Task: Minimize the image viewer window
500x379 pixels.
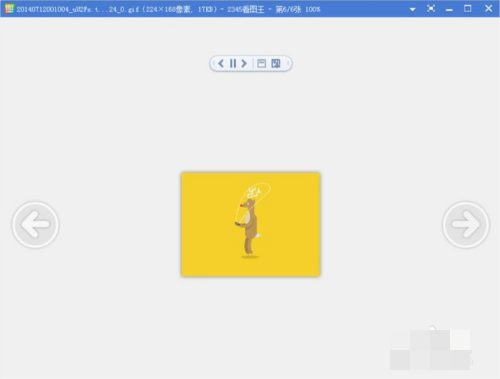Action: click(x=449, y=10)
